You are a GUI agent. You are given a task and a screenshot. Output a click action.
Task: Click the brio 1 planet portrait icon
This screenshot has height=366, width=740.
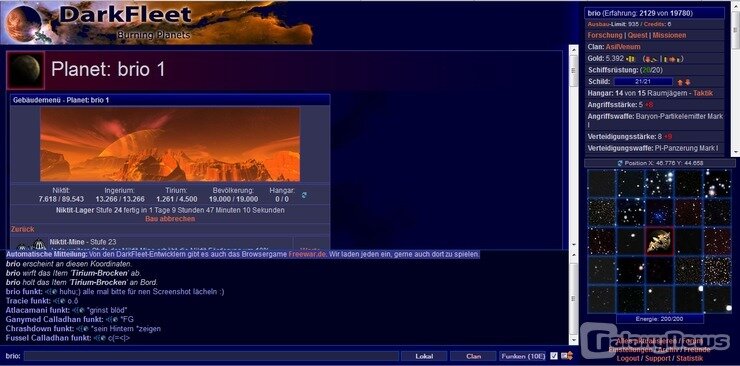tap(25, 70)
